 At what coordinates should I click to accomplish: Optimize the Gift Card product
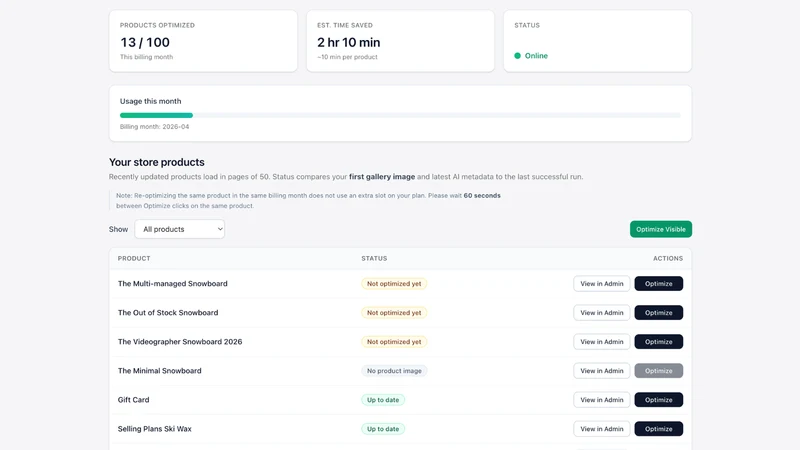tap(659, 400)
